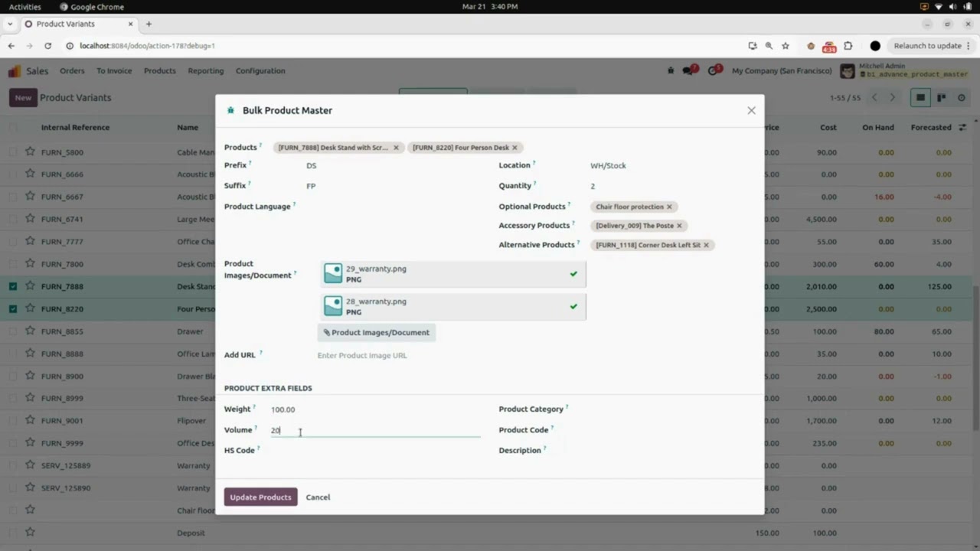Click the HS Code input field
This screenshot has height=551, width=980.
375,451
